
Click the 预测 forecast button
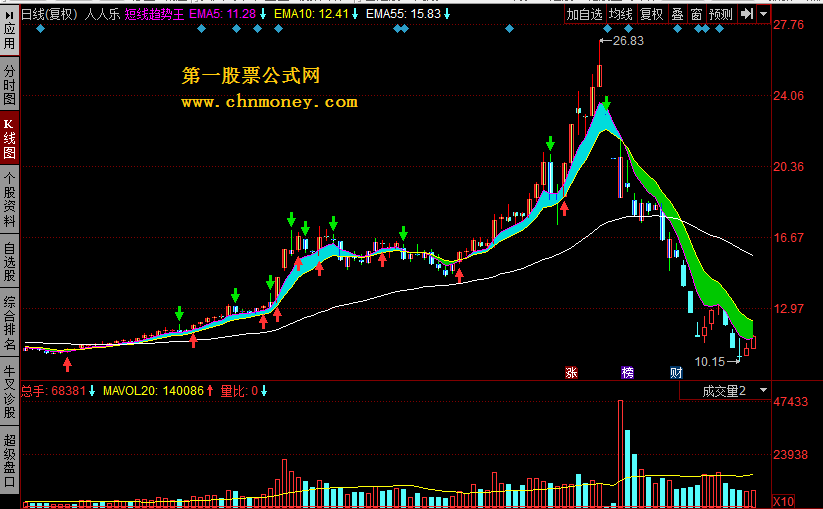click(721, 14)
